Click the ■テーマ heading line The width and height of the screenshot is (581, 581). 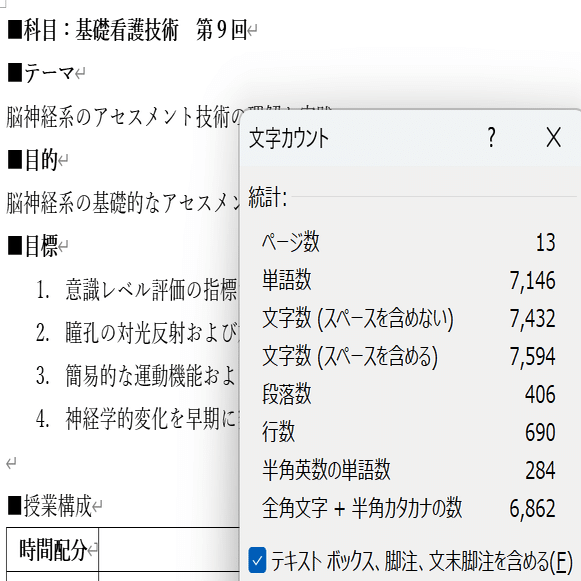coord(42,73)
